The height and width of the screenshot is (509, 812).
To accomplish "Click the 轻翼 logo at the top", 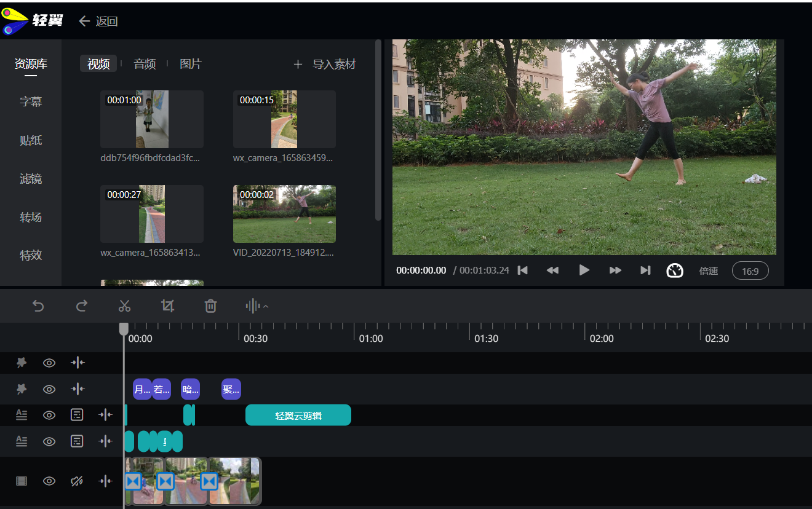I will pyautogui.click(x=32, y=20).
